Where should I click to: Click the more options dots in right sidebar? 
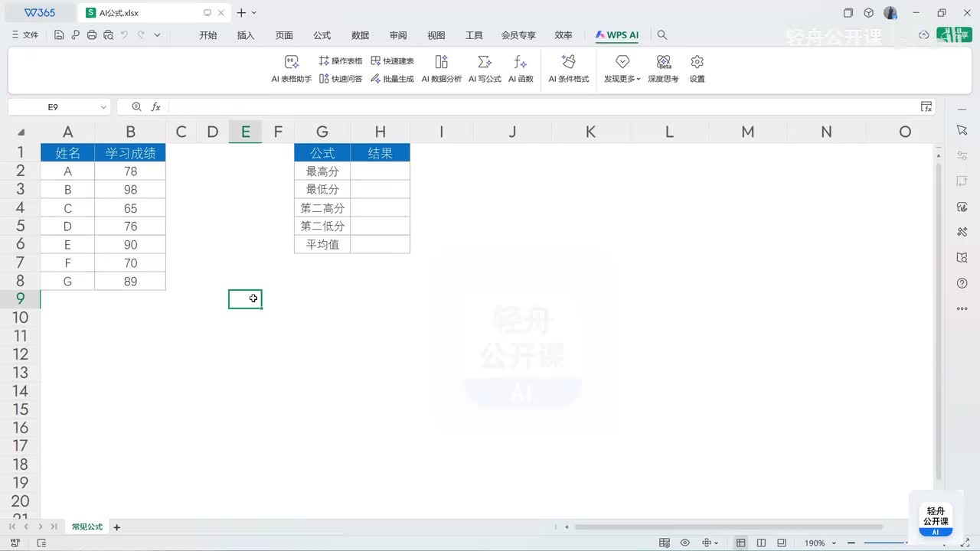click(962, 309)
